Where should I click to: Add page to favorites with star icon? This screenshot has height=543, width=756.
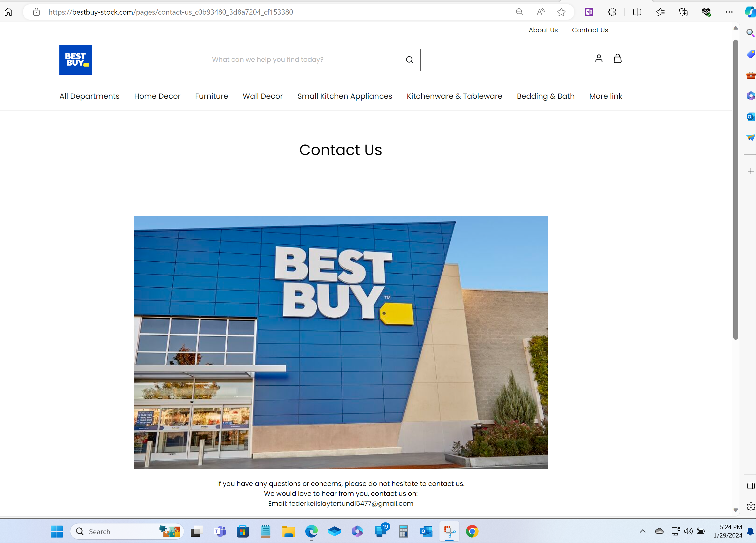point(561,12)
